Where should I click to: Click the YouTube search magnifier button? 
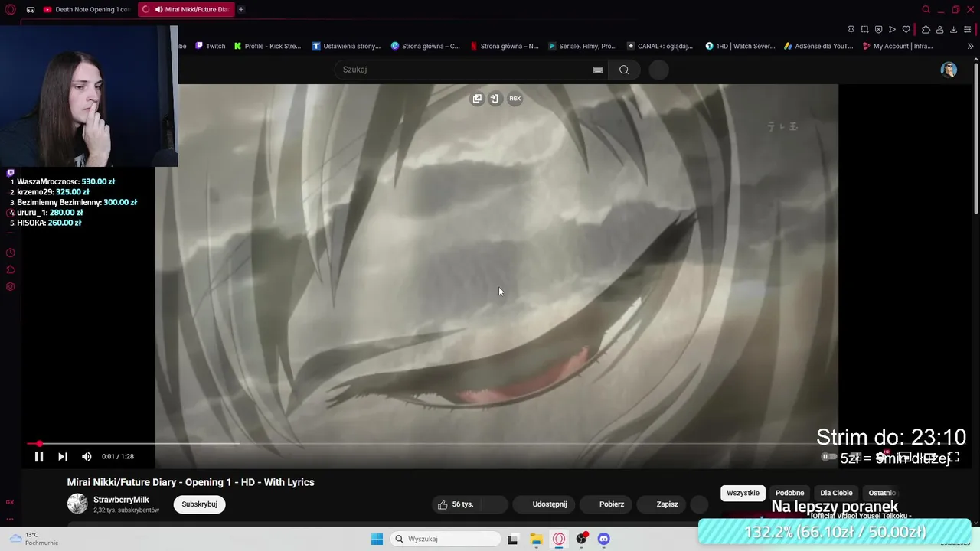coord(624,70)
